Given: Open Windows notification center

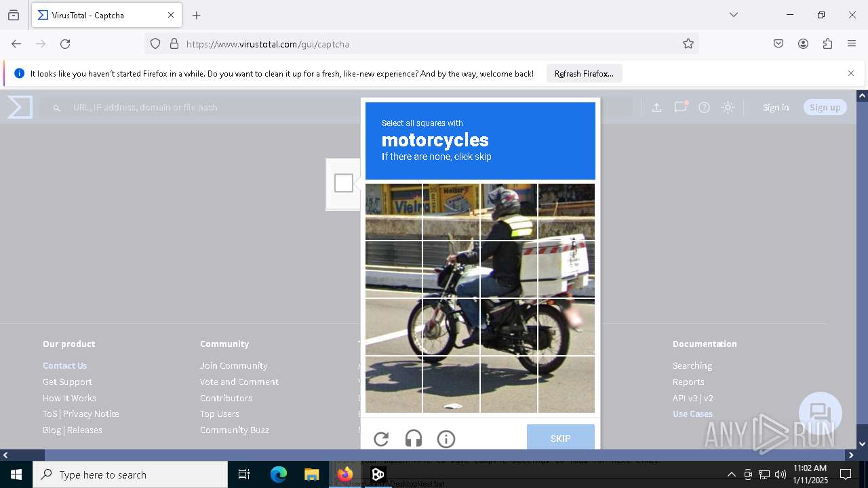Looking at the screenshot, I should (x=846, y=474).
